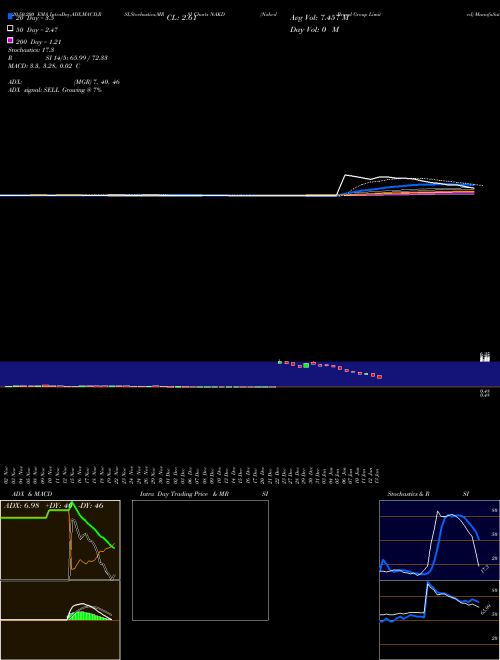The width and height of the screenshot is (500, 660).
Task: Click the large green volume candle
Action: tap(306, 365)
